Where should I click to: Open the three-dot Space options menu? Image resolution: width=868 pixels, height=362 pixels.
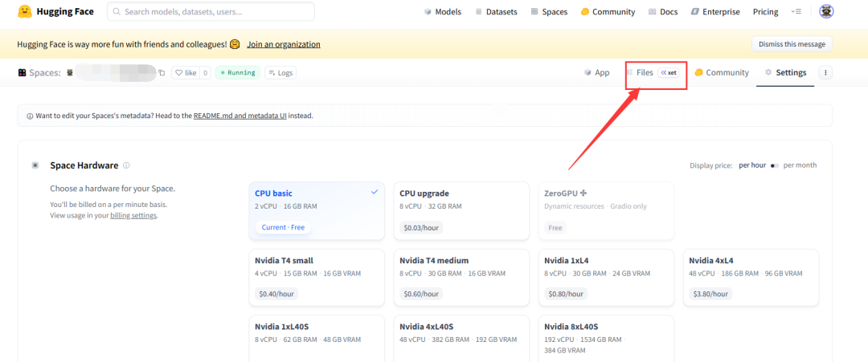pyautogui.click(x=825, y=72)
